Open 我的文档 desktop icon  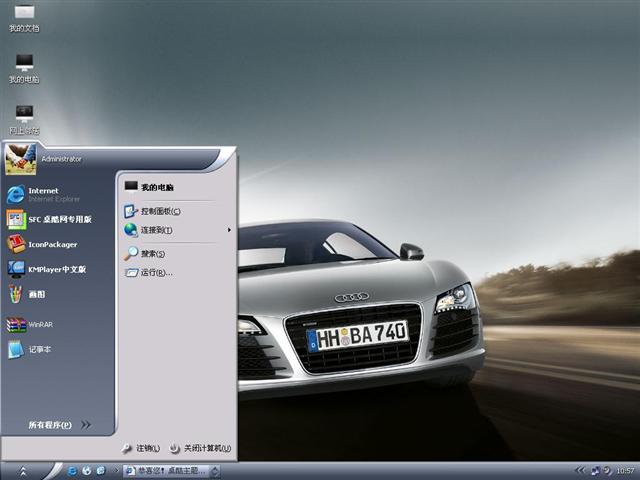(x=24, y=18)
